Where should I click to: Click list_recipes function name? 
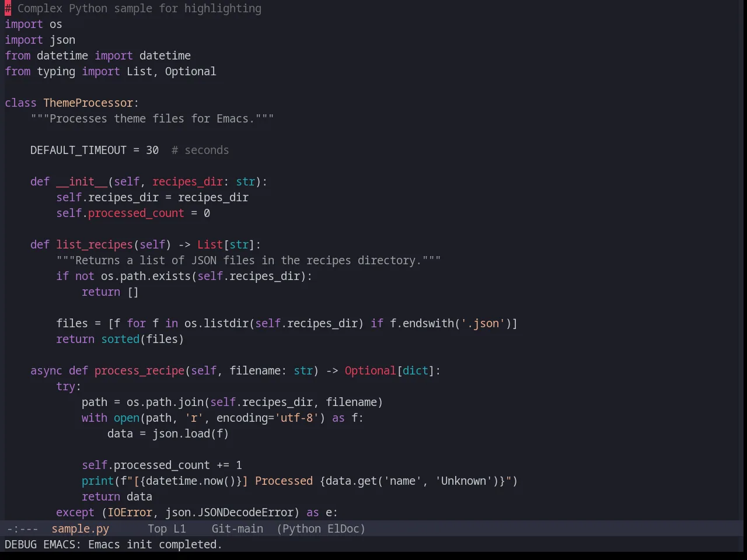tap(95, 244)
